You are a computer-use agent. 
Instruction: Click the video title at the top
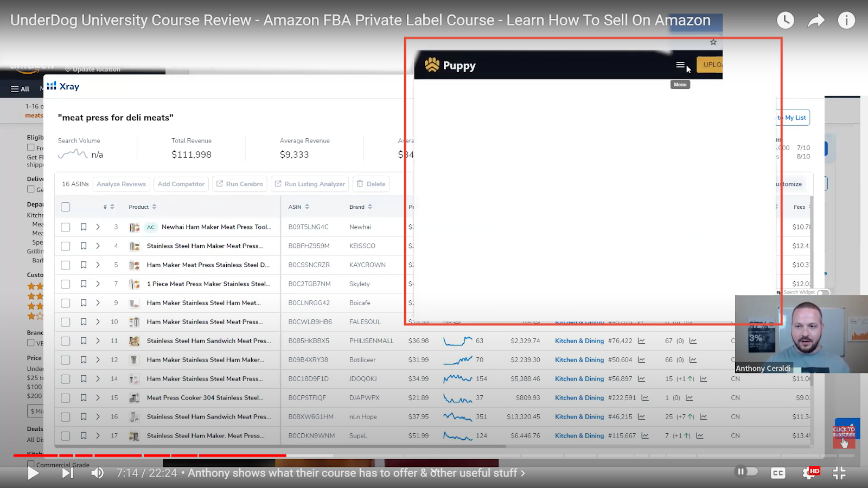pyautogui.click(x=360, y=20)
